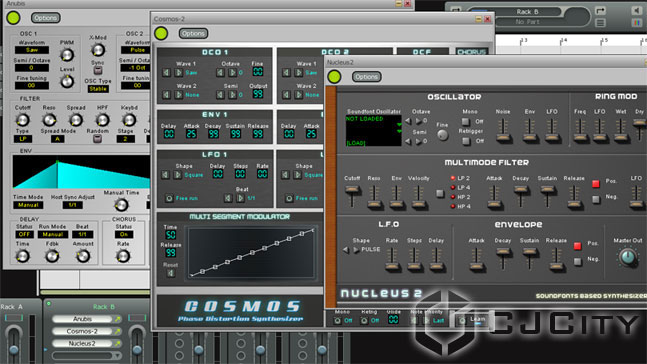647x364 pixels.
Task: Toggle the Random button in Anubis filter
Action: (97, 139)
